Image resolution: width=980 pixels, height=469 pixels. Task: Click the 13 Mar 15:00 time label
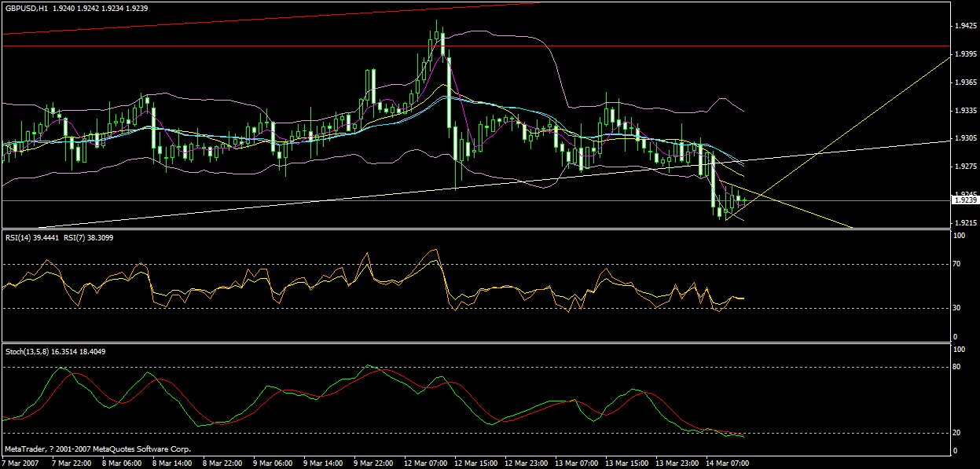click(x=626, y=464)
